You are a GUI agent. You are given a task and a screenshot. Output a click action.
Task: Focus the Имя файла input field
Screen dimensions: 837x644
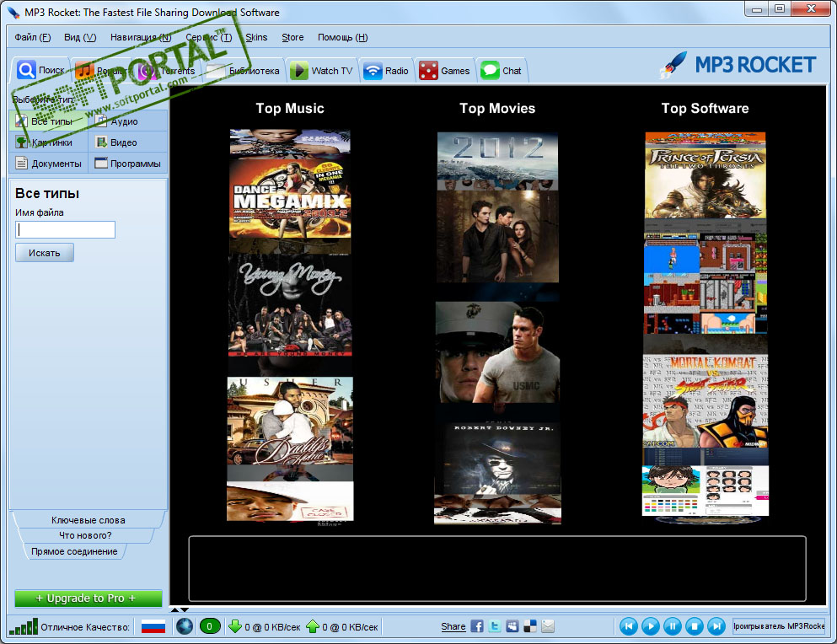pos(65,229)
